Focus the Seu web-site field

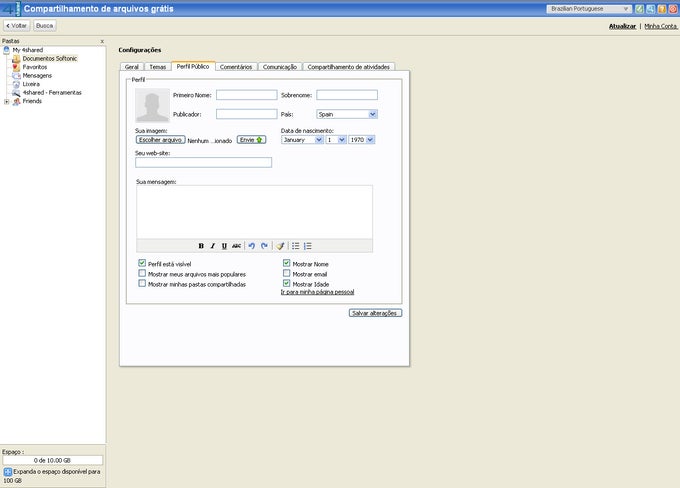click(203, 162)
